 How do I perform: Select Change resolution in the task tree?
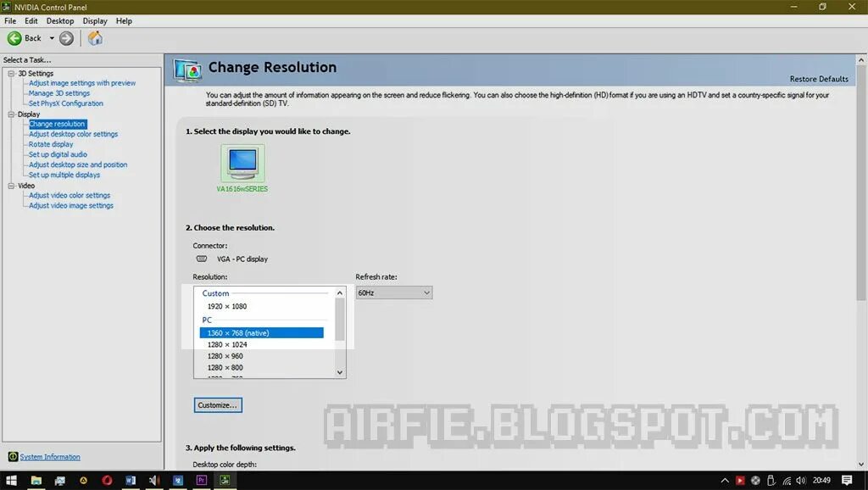(x=58, y=124)
